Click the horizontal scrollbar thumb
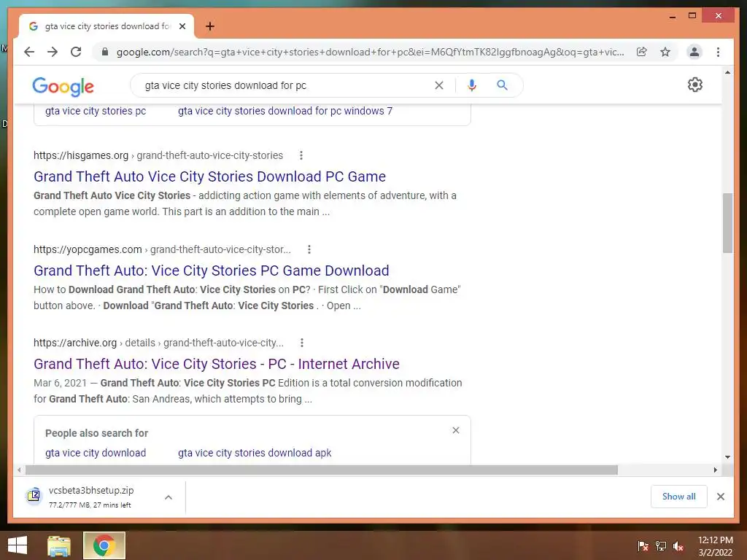The image size is (747, 560). click(x=322, y=470)
